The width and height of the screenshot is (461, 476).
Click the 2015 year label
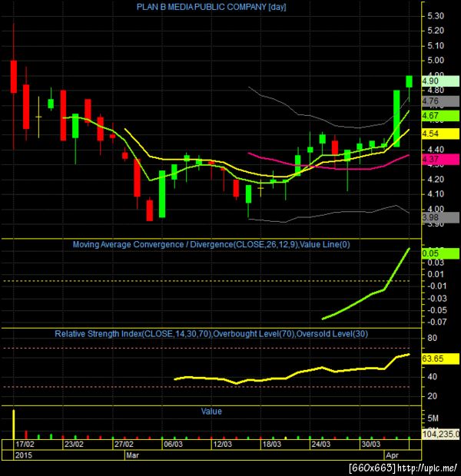click(x=23, y=455)
